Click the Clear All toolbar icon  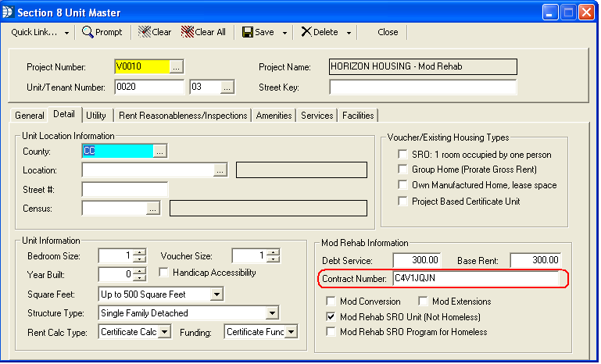188,32
